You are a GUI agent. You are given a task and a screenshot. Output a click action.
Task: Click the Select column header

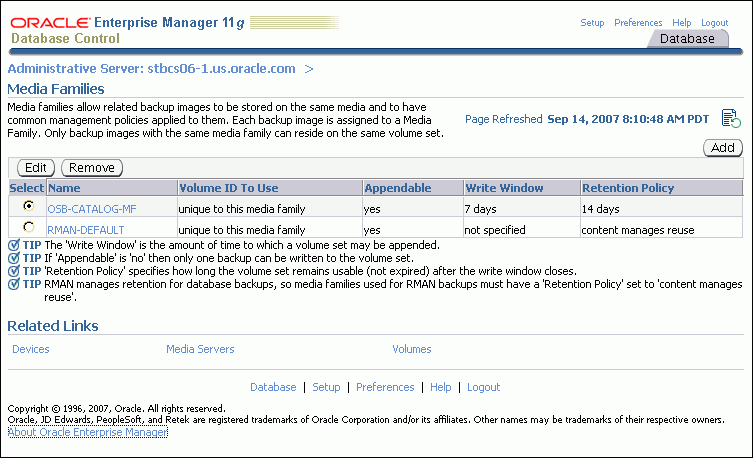click(x=27, y=188)
